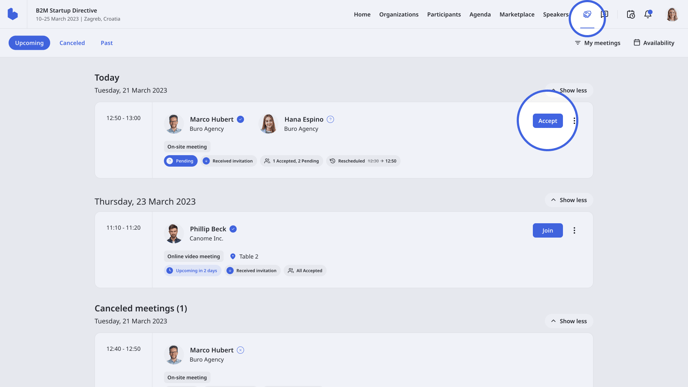
Task: Accept the Marco Hubert meeting invitation
Action: (548, 121)
